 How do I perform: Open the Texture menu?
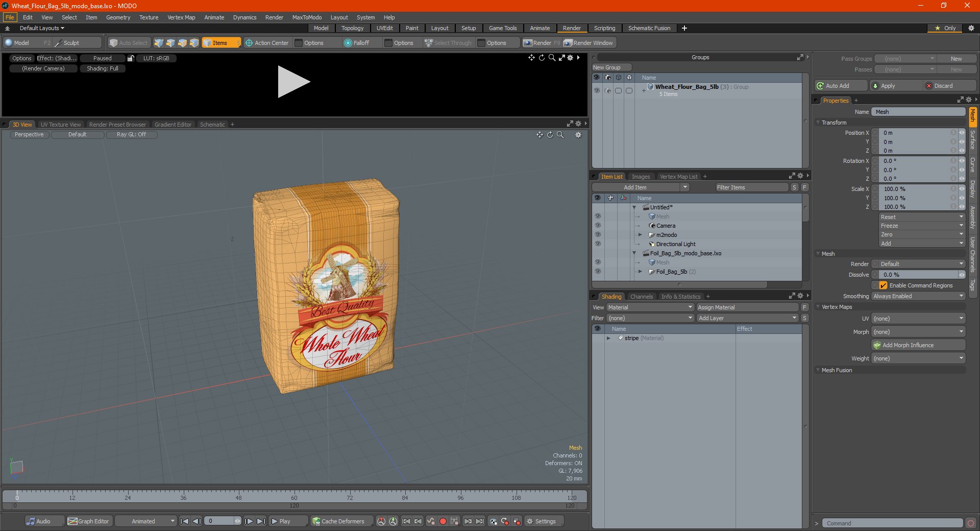[x=149, y=17]
